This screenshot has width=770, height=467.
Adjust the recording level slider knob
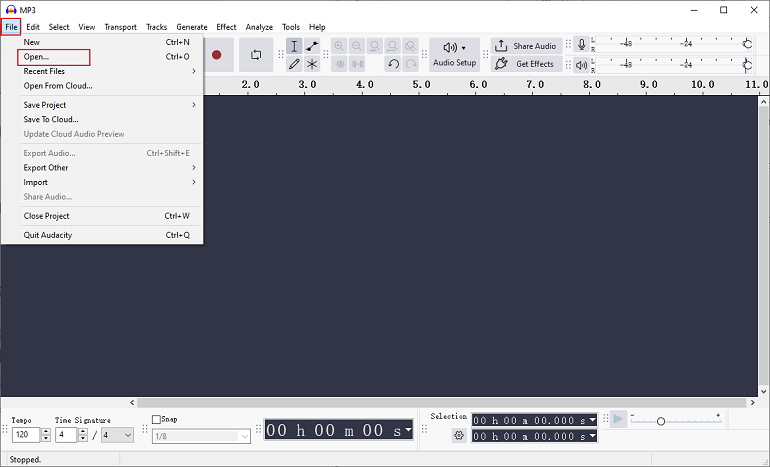pyautogui.click(x=747, y=44)
